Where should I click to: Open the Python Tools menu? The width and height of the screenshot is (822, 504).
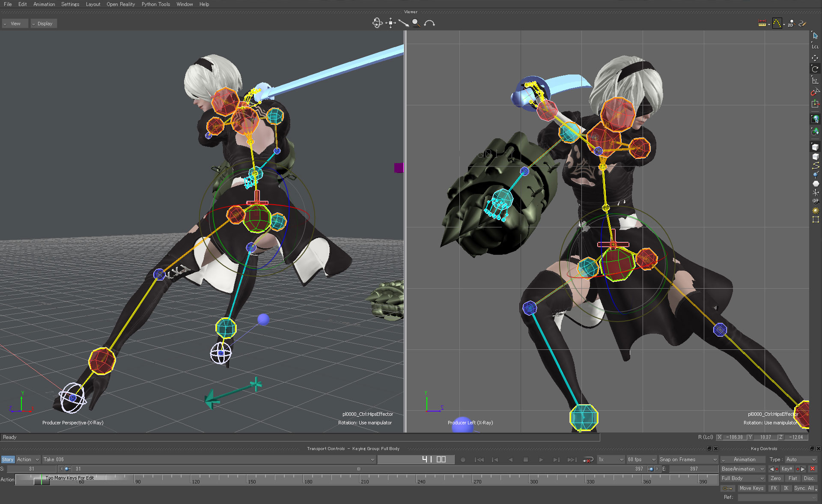point(155,4)
